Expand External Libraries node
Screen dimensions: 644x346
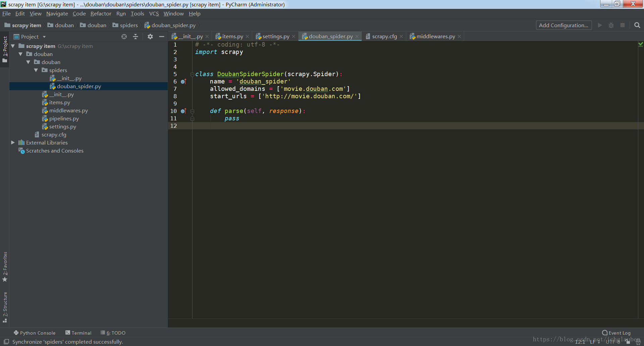[13, 142]
